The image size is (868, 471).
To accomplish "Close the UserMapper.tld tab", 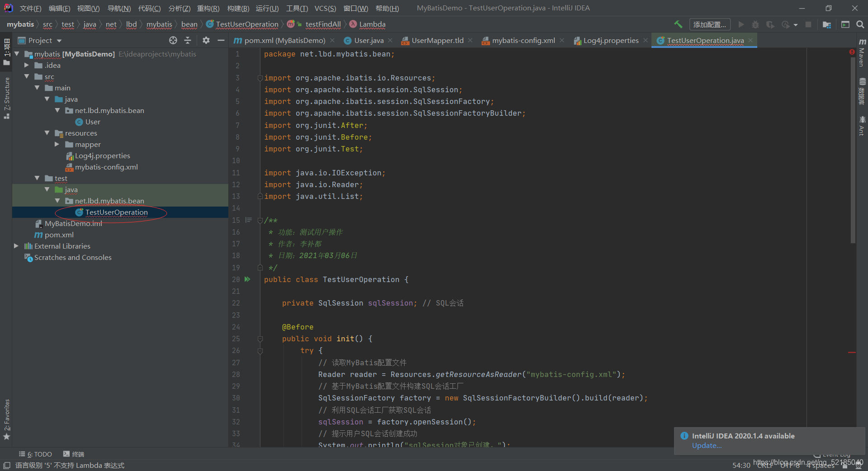I will [470, 40].
